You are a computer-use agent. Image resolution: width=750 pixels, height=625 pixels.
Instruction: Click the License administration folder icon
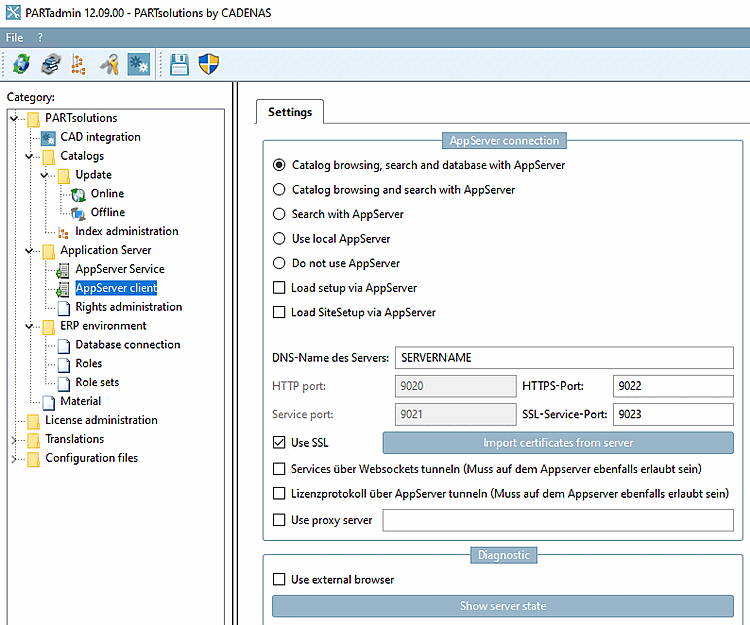tap(33, 421)
